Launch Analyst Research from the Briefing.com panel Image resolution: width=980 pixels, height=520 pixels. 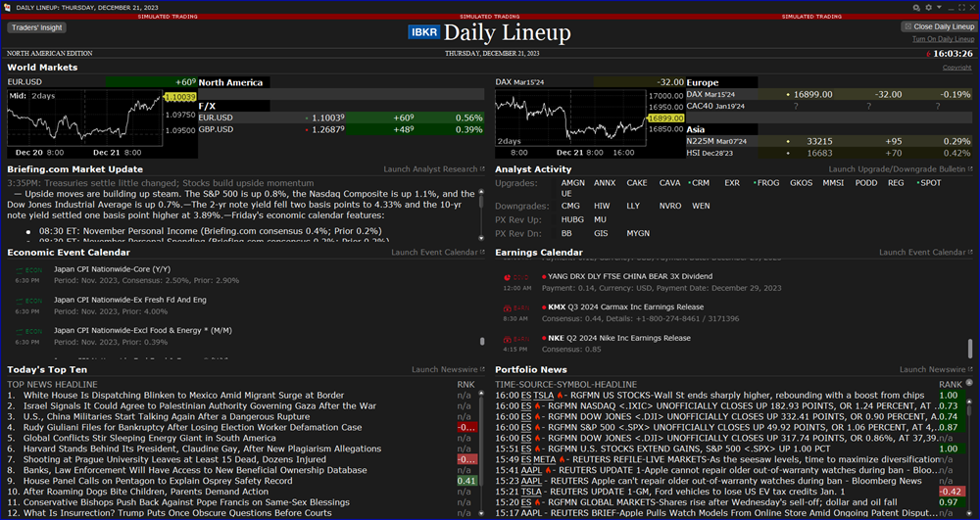(434, 169)
